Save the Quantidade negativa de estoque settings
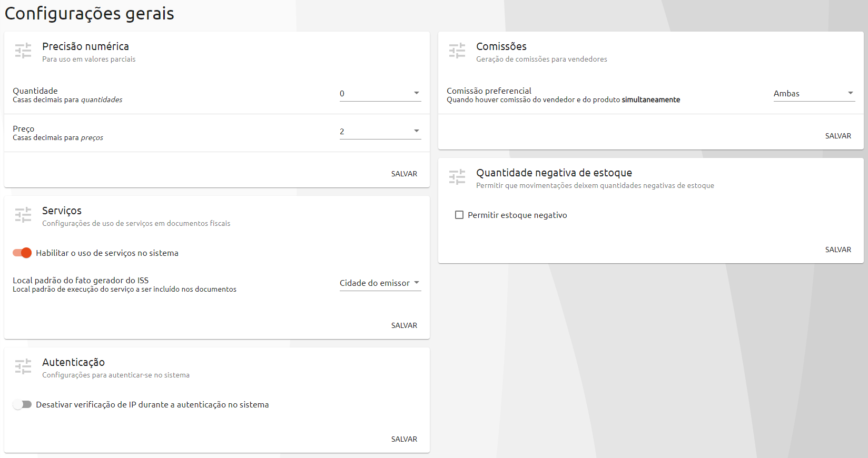The width and height of the screenshot is (868, 458). tap(838, 250)
